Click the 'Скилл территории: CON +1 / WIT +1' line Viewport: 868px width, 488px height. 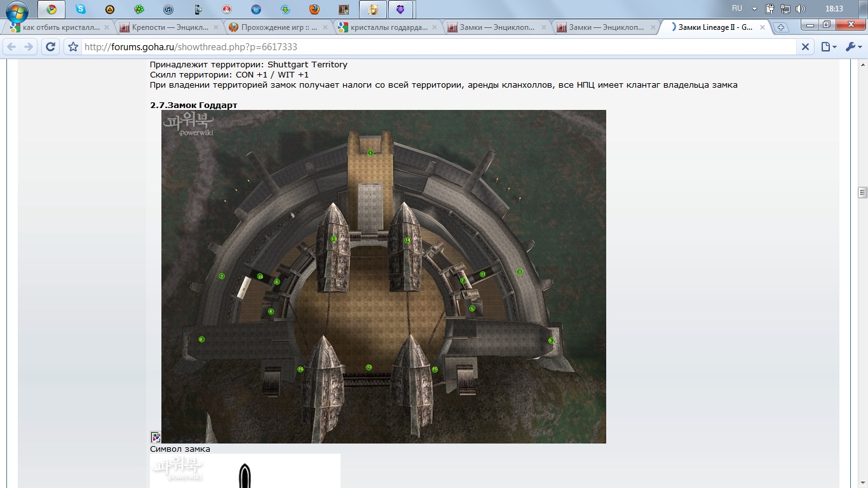point(229,74)
